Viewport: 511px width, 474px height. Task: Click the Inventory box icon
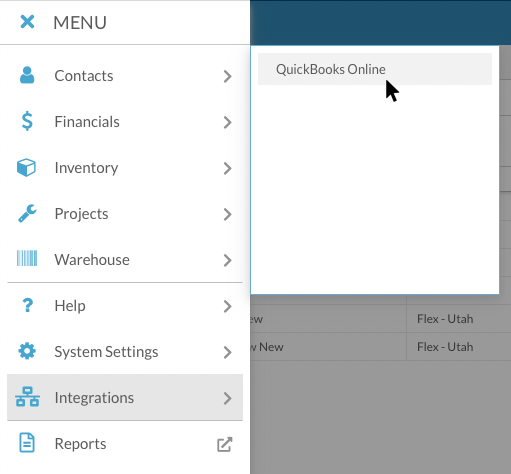pyautogui.click(x=26, y=167)
